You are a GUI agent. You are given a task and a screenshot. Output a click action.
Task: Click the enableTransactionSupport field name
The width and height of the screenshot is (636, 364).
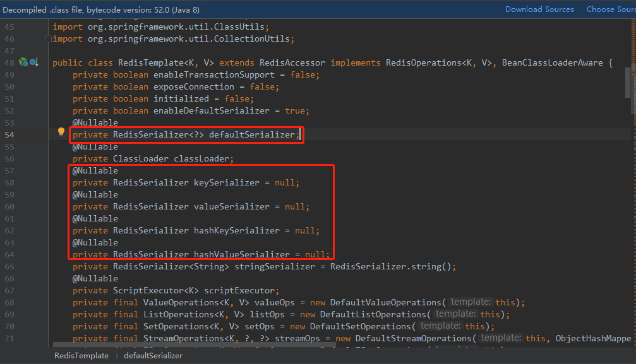tap(213, 74)
